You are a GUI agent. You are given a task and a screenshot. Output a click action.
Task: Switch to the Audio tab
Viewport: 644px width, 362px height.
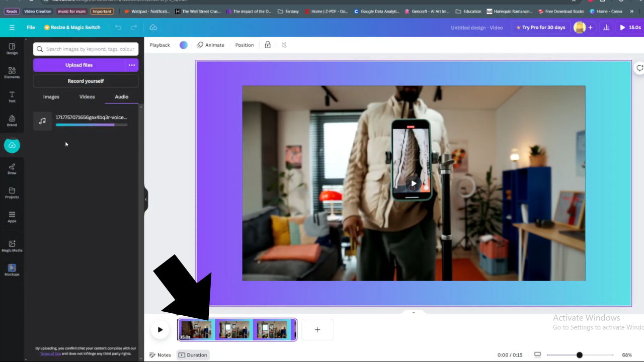(122, 97)
